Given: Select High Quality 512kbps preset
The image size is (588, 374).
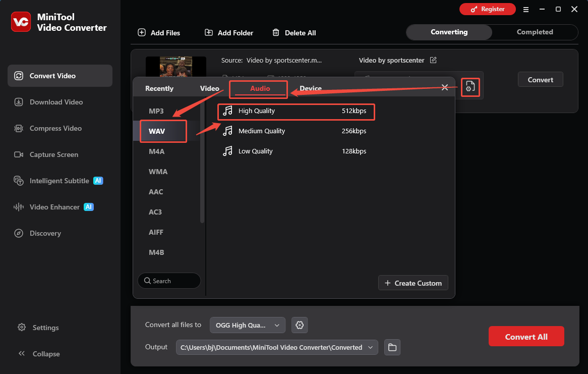Looking at the screenshot, I should point(296,111).
